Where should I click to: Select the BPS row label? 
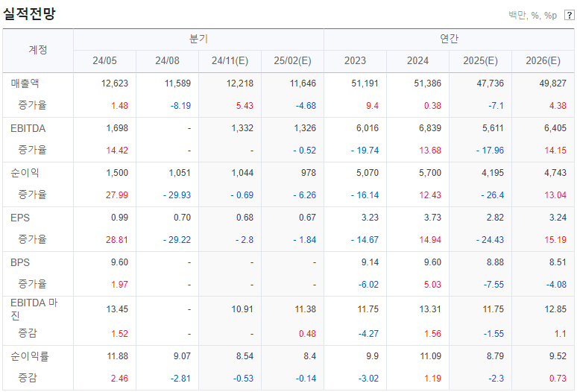[20, 262]
